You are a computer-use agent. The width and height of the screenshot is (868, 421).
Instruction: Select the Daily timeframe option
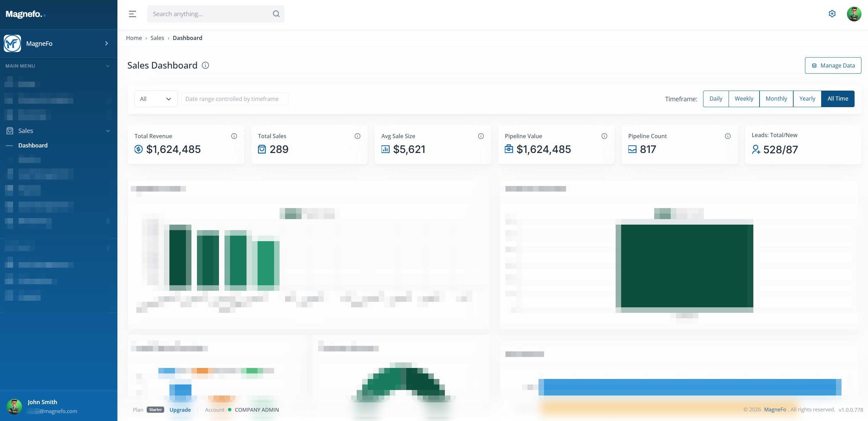pyautogui.click(x=716, y=99)
